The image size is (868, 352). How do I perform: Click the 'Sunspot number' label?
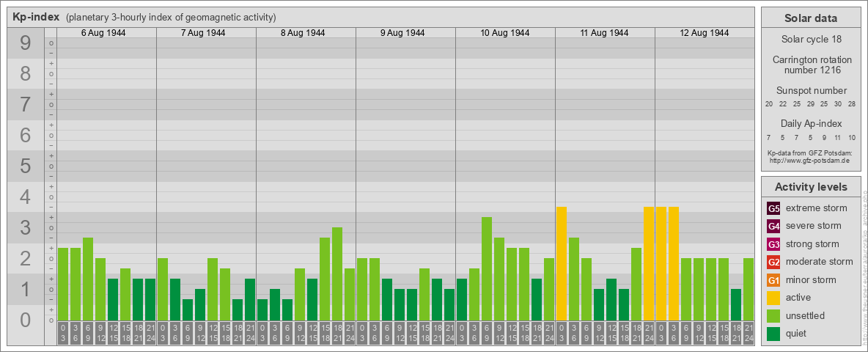pos(811,91)
